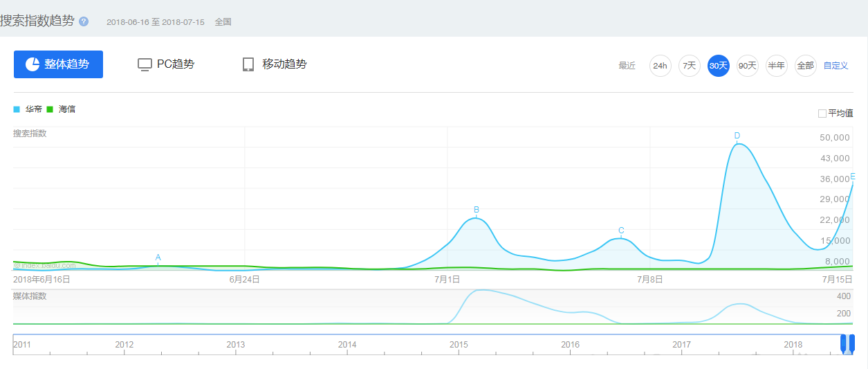
Task: Click the 全国 region text
Action: coord(223,22)
